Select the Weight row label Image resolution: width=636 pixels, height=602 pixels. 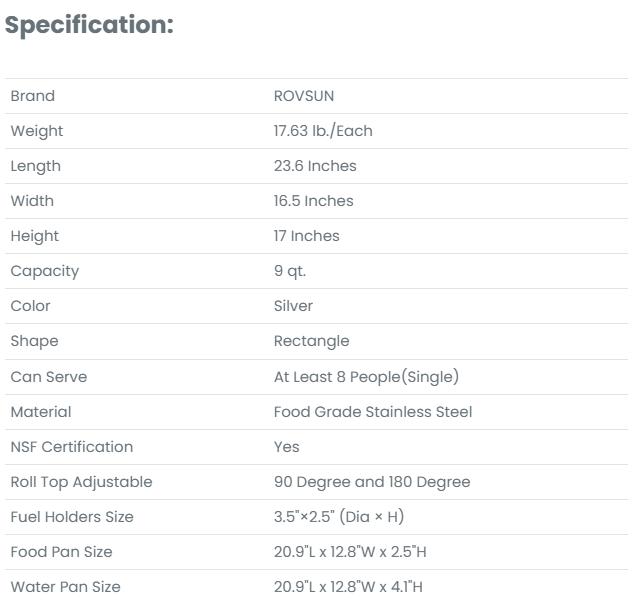36,131
